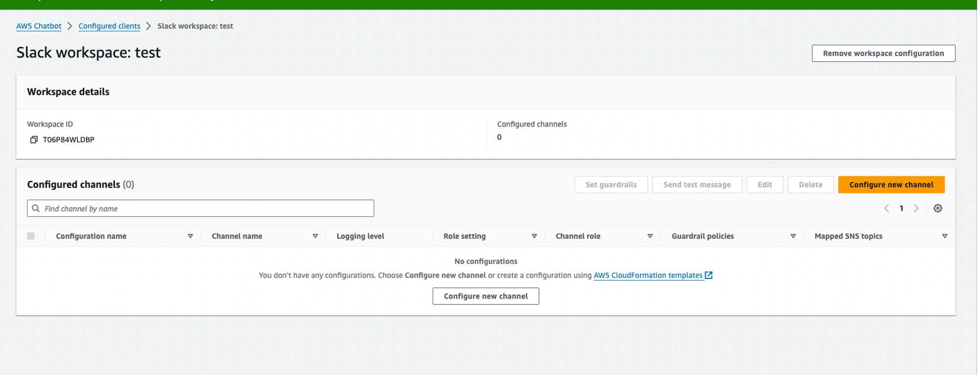Viewport: 980px width, 375px height.
Task: Click the Configured channels (0) heading
Action: tap(80, 184)
